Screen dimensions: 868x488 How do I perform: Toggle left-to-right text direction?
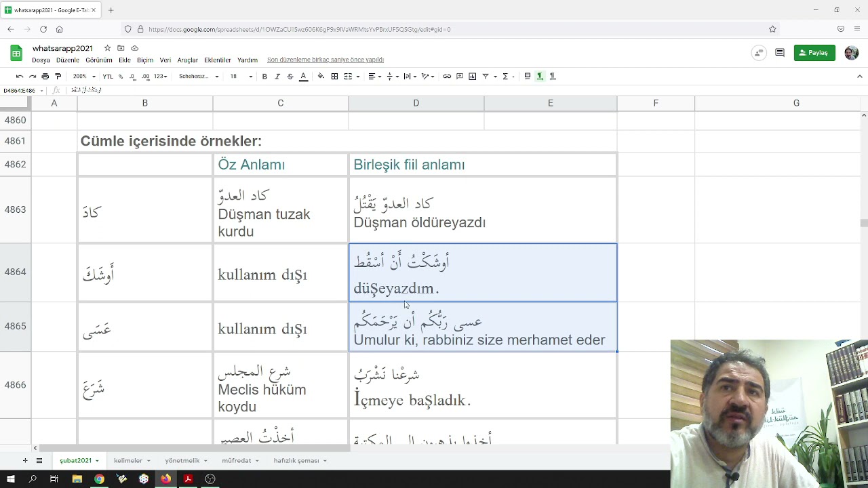click(x=540, y=77)
